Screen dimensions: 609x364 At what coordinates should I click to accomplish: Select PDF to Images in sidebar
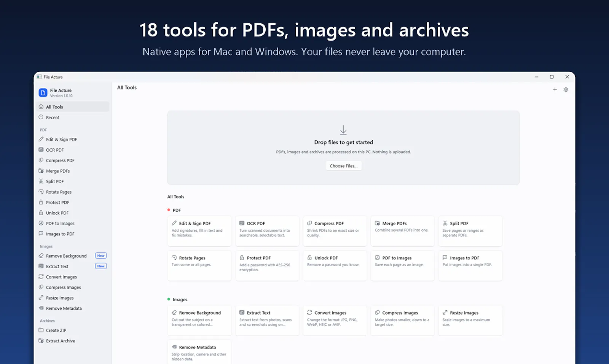click(x=73, y=224)
